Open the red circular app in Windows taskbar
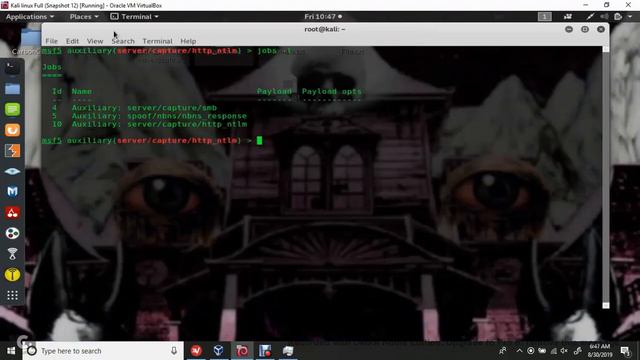Image resolution: width=640 pixels, height=360 pixels. [196, 351]
